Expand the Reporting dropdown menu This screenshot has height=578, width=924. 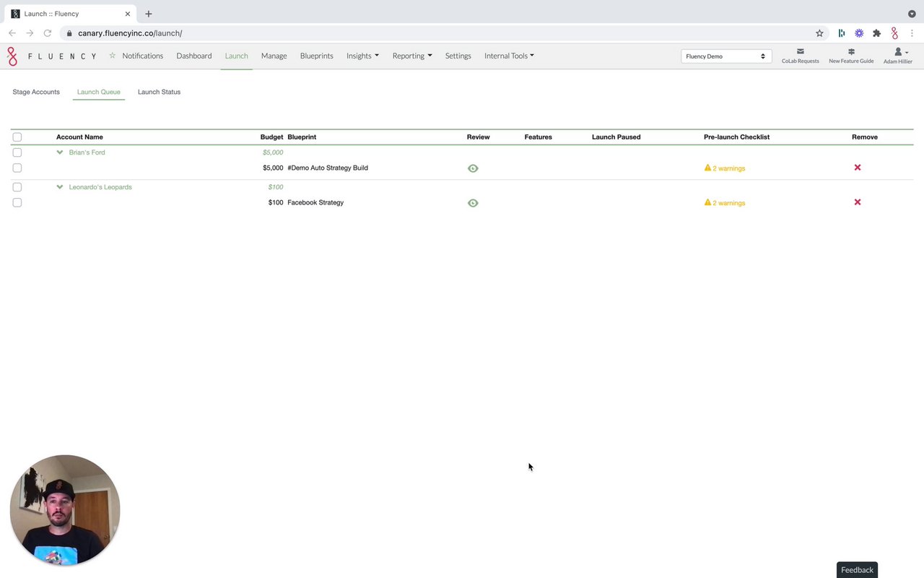coord(412,56)
